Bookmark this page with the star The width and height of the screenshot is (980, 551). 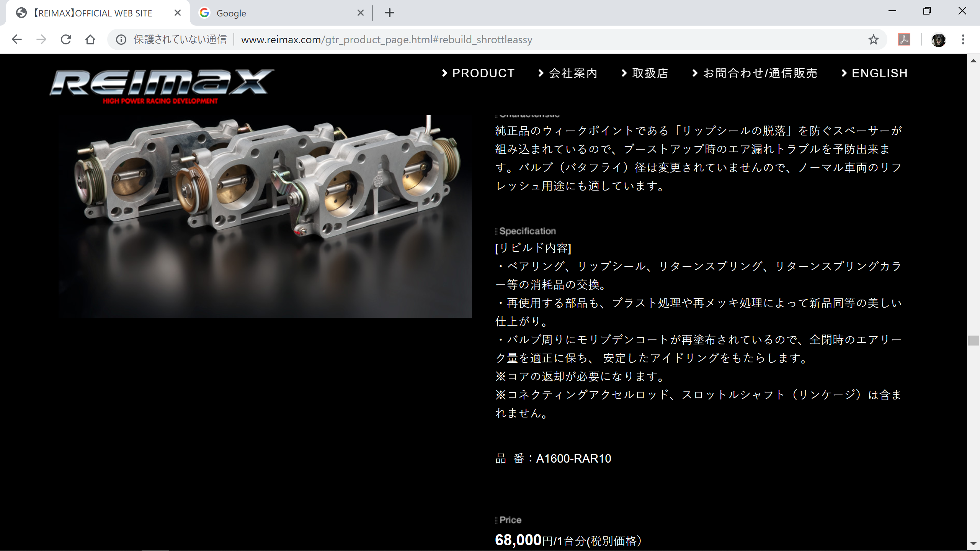pyautogui.click(x=873, y=39)
